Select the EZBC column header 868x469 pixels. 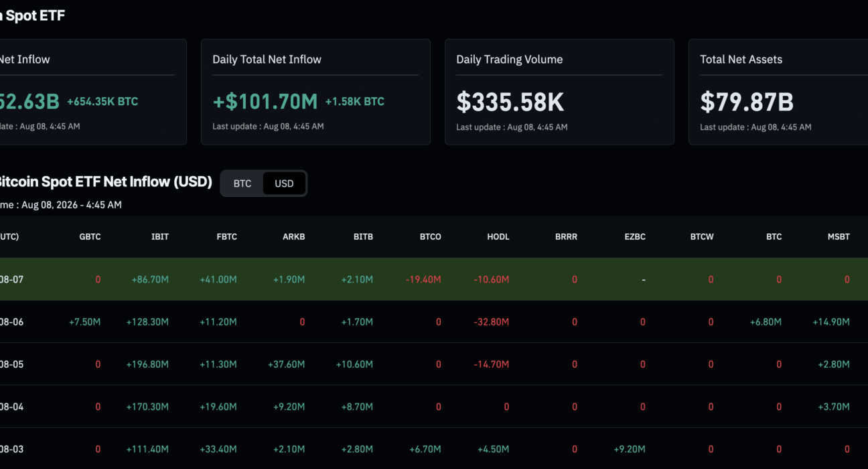[634, 237]
